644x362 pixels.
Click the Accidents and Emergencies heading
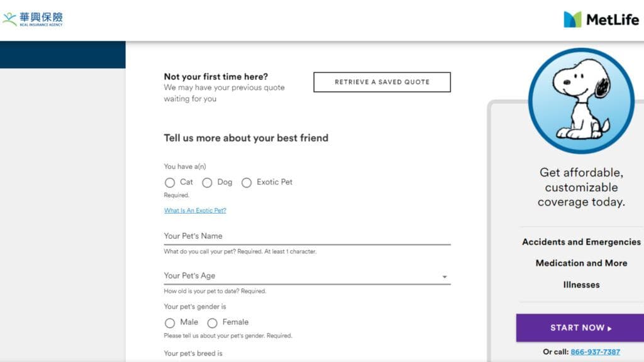581,242
